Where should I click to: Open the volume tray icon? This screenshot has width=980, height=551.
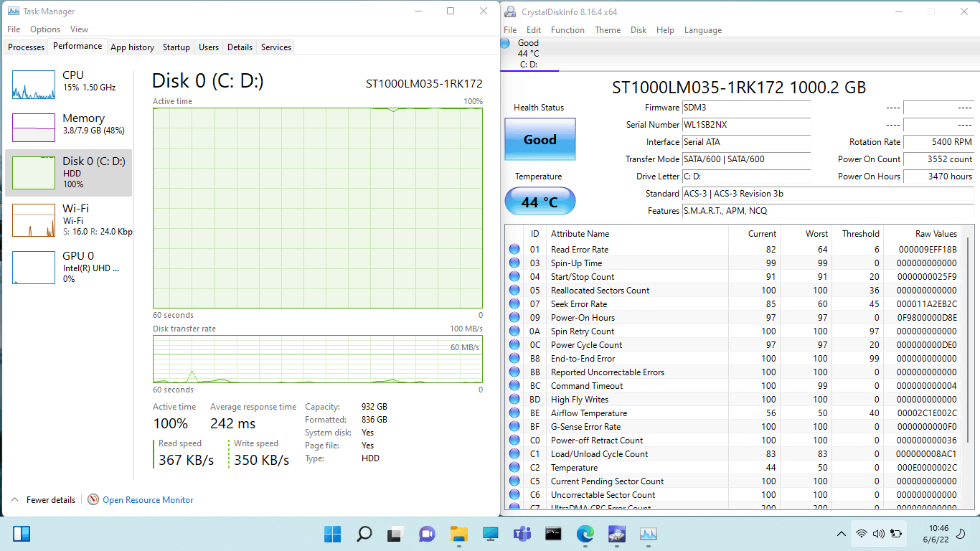[878, 534]
